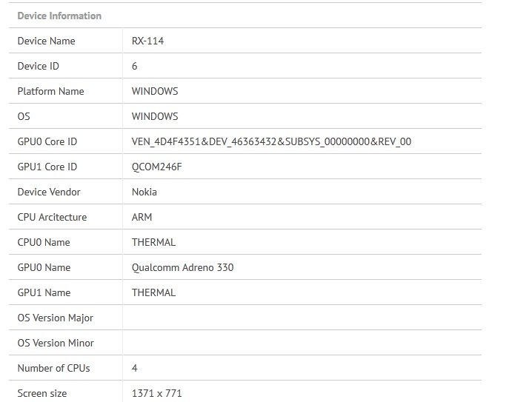Click the RX-114 device name value
The image size is (532, 402).
tap(147, 41)
